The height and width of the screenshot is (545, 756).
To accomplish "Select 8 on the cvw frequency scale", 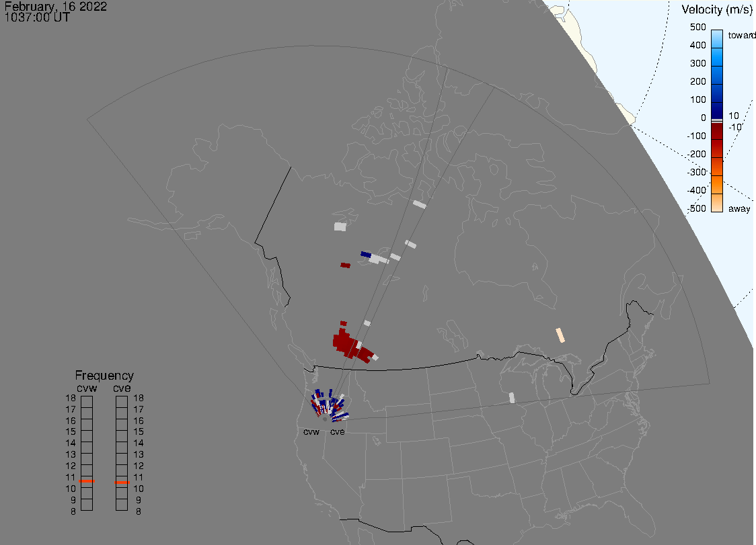I will (x=73, y=511).
